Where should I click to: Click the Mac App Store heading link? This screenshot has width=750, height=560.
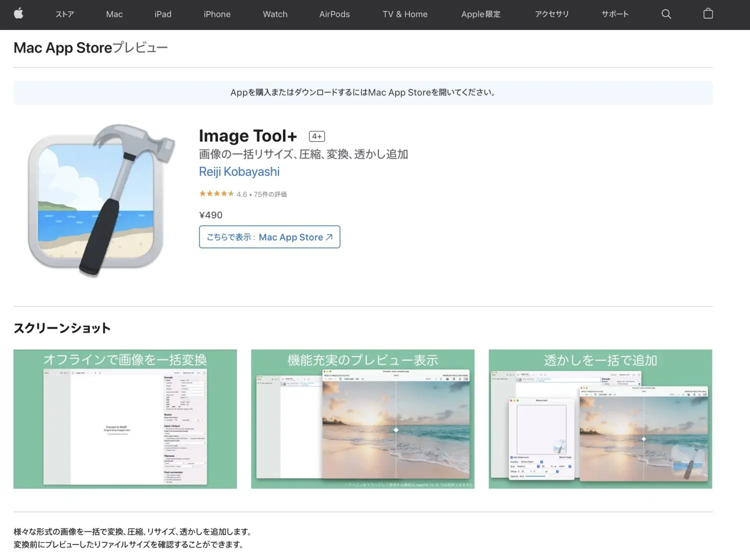click(63, 47)
